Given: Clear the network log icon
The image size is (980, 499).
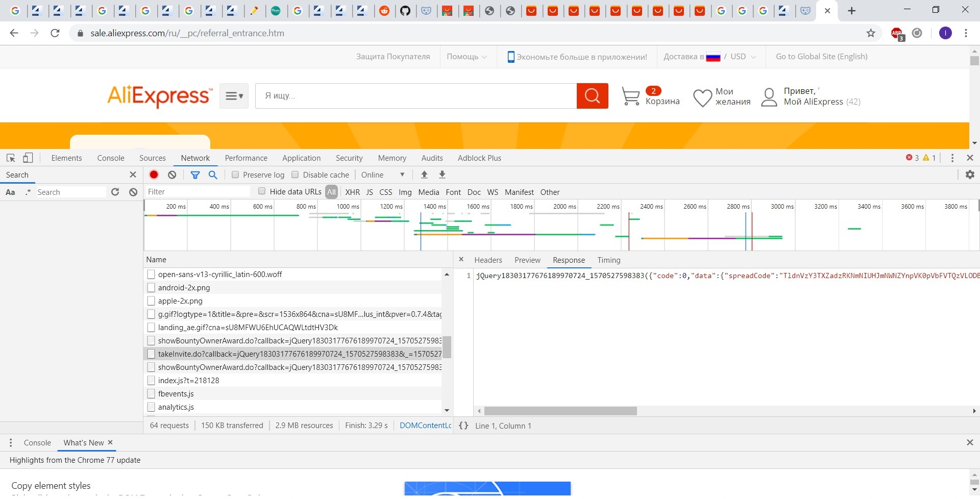Looking at the screenshot, I should (172, 175).
